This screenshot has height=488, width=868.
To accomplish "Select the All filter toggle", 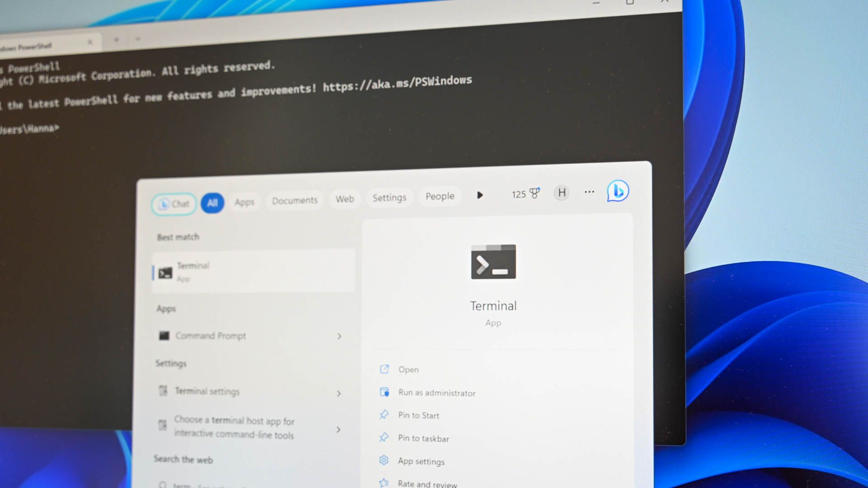I will [212, 202].
